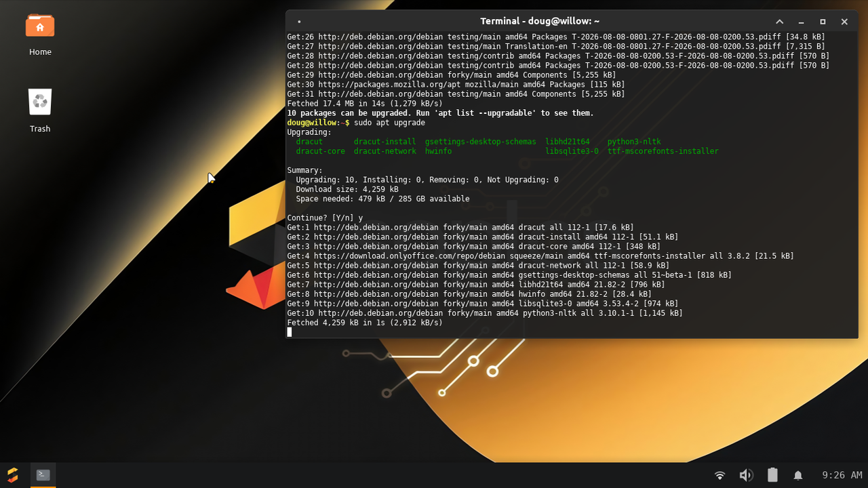Screen dimensions: 868x488
Task: Open the volume speaker indicator
Action: coord(746,475)
